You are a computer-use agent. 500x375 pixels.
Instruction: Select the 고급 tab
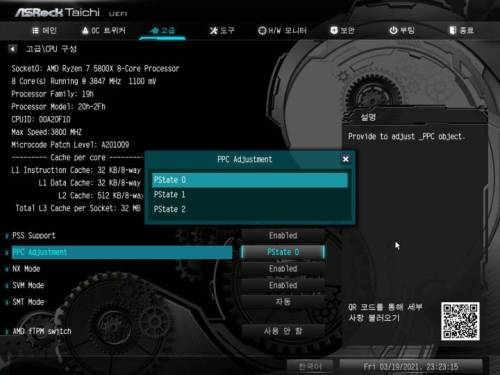pos(162,31)
